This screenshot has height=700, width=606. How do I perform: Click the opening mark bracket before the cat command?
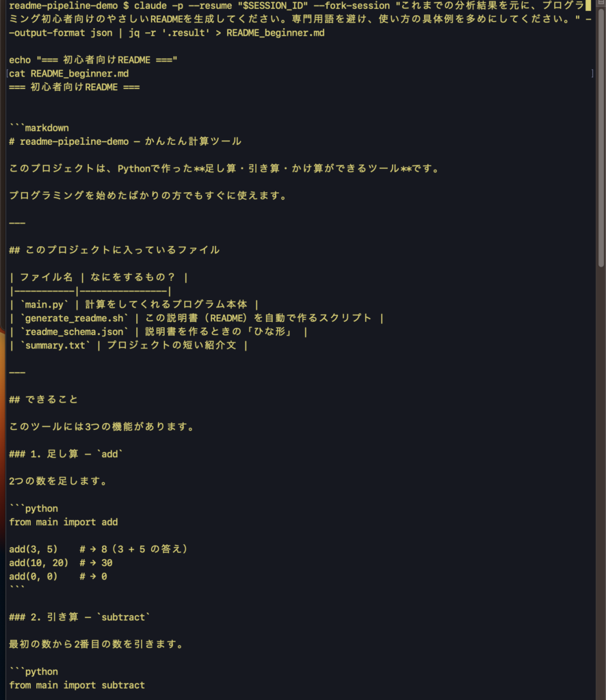pos(8,73)
